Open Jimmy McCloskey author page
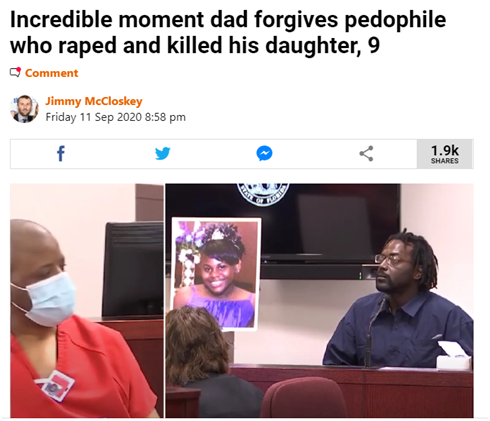 [x=94, y=101]
